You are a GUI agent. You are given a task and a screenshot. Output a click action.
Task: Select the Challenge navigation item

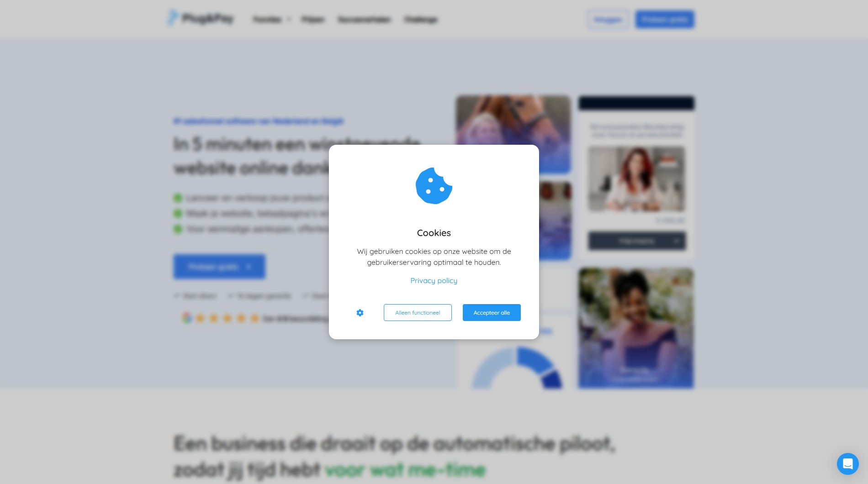pos(421,19)
